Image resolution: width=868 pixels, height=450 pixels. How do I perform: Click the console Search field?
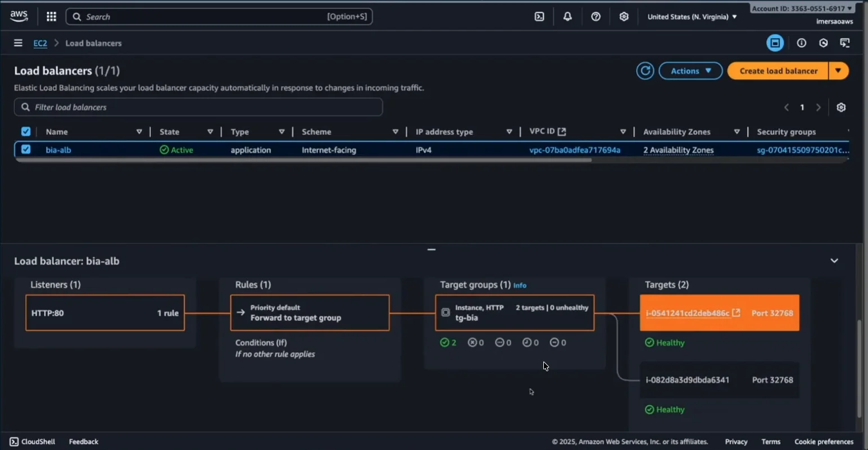coord(219,17)
